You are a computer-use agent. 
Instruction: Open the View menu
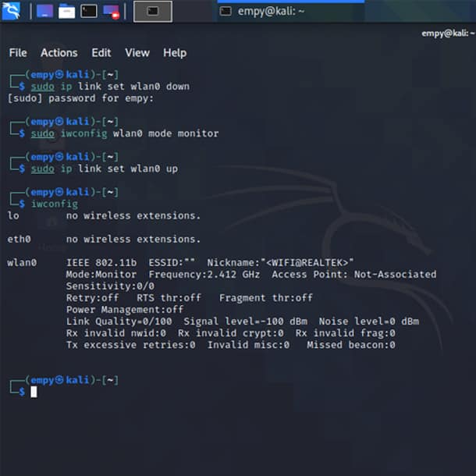[x=137, y=53]
